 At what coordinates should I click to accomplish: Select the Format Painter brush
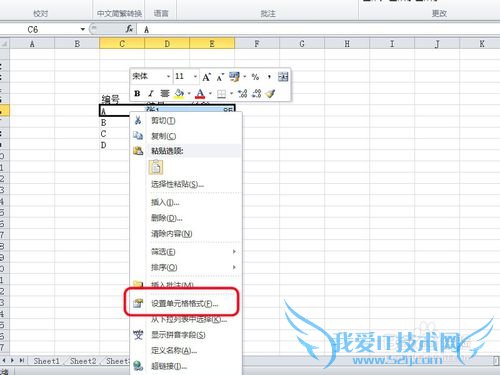click(x=270, y=94)
